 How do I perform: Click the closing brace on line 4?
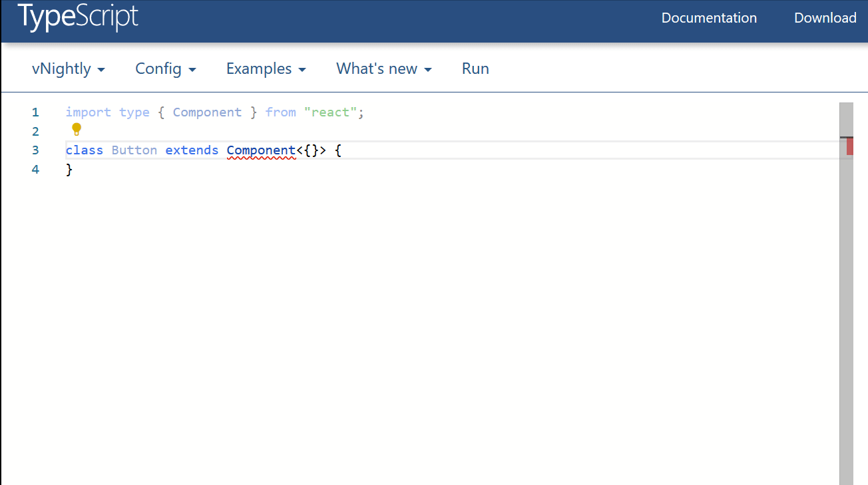pyautogui.click(x=69, y=170)
